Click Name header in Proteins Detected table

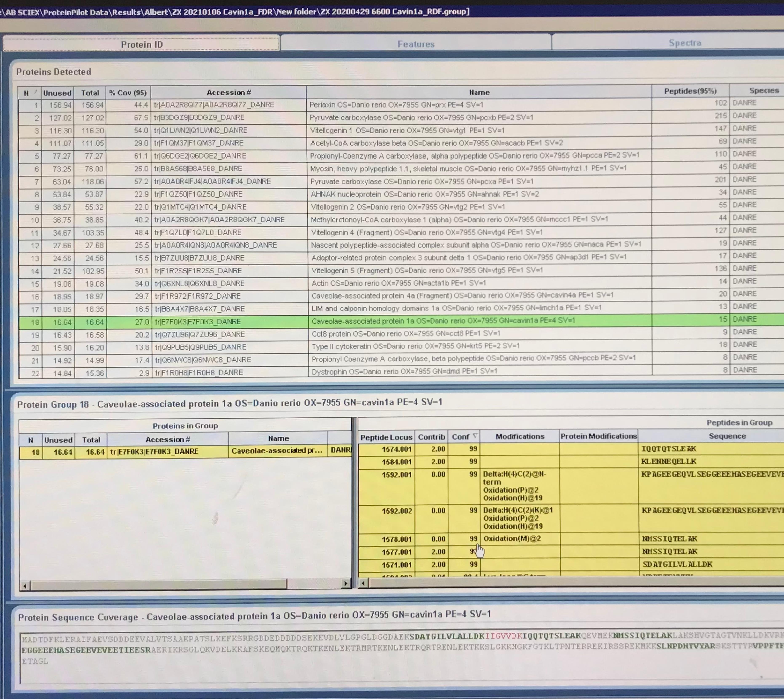[x=479, y=92]
